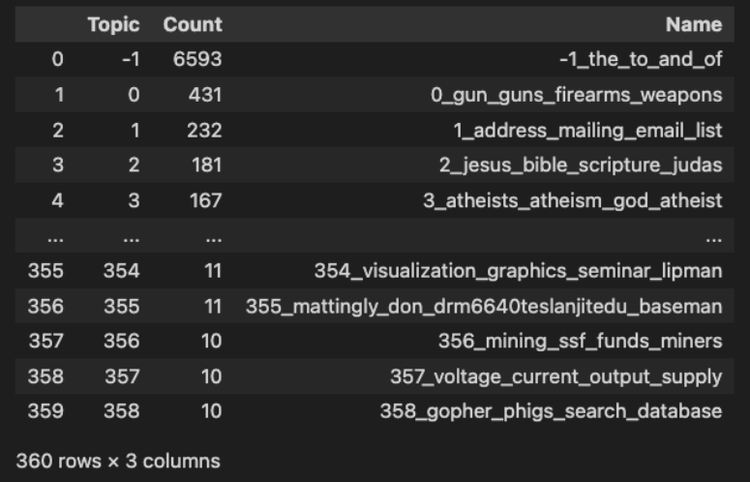This screenshot has height=482, width=750.
Task: Click the 2_jesus_bible_scripture_judas cell
Action: pos(581,165)
